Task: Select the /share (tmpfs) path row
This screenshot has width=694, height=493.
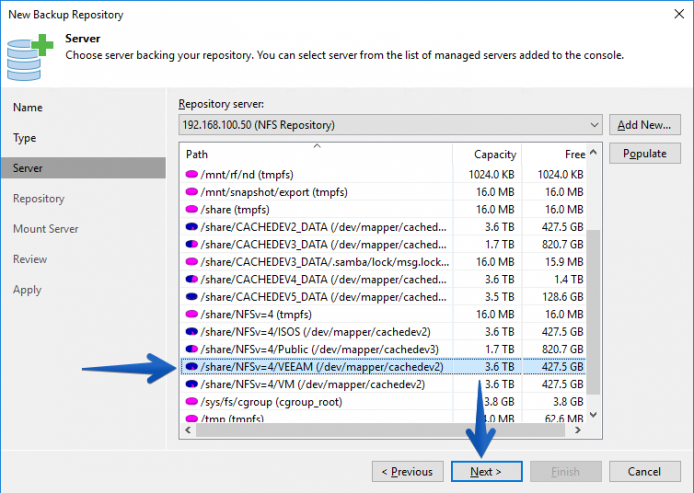Action: click(383, 209)
